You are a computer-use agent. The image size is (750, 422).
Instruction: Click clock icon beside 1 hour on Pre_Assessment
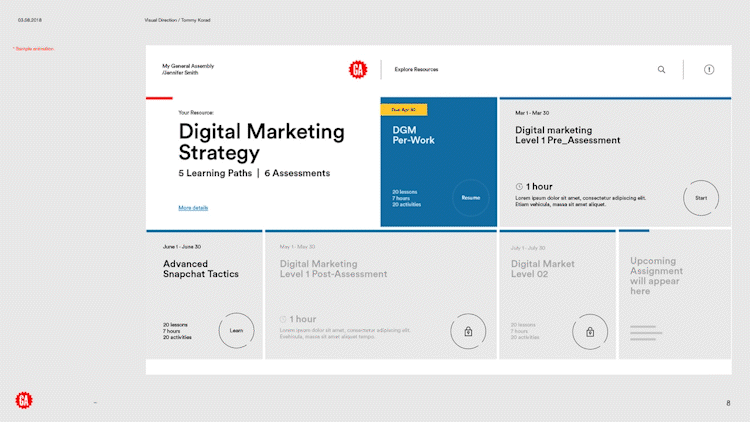(519, 187)
